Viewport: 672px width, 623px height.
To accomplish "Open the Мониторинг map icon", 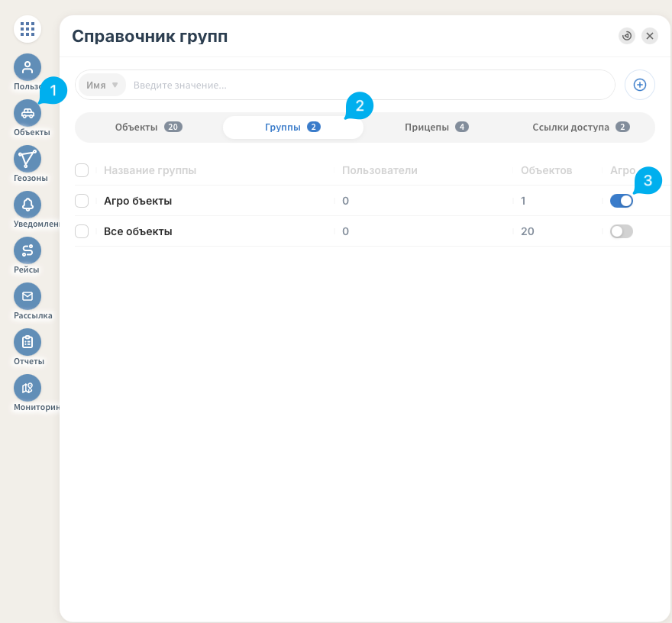I will (x=27, y=388).
